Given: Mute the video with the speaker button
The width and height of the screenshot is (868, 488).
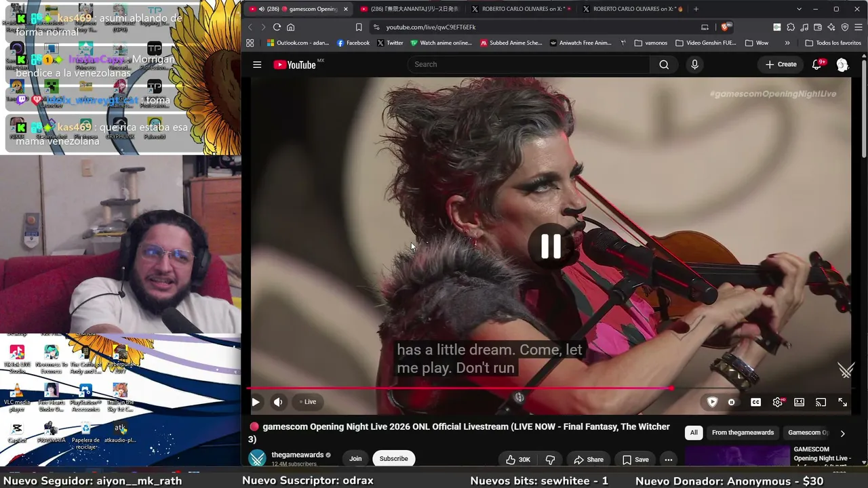Looking at the screenshot, I should 278,402.
